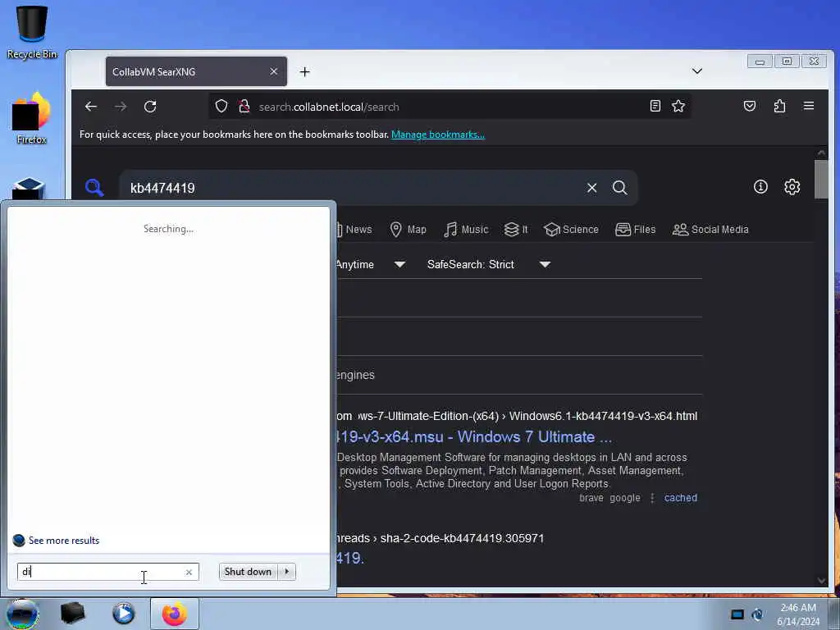Show the insecure connection lock info
The height and width of the screenshot is (630, 840).
(x=244, y=106)
